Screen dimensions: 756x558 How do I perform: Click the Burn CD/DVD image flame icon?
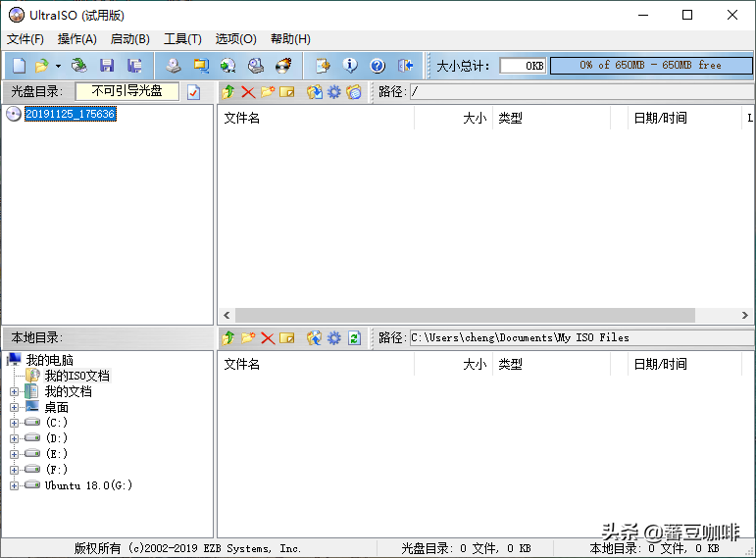[x=283, y=66]
